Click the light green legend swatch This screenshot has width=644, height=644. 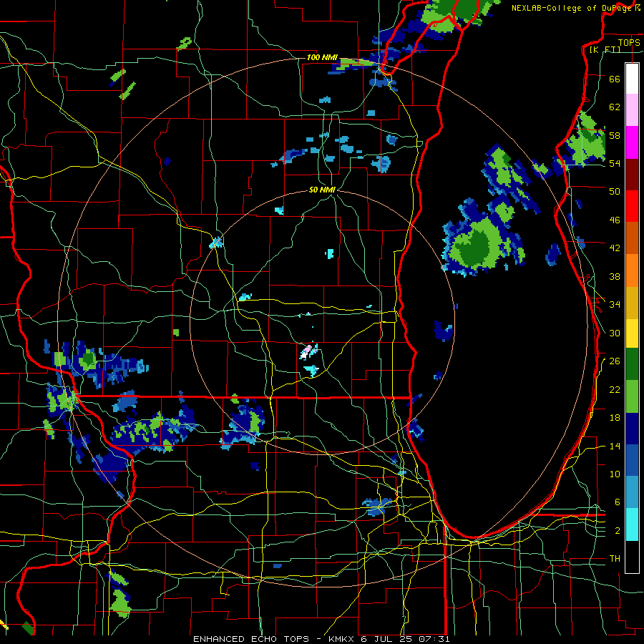pyautogui.click(x=632, y=396)
